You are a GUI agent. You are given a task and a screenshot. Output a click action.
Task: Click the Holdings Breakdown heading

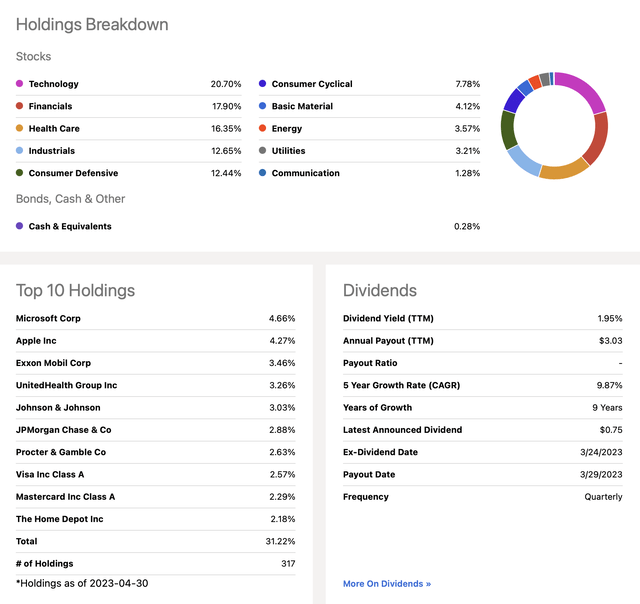coord(92,25)
